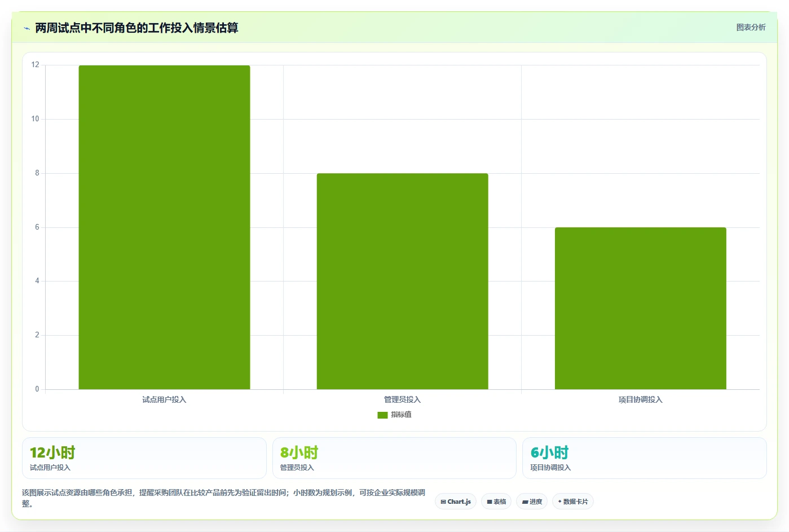Click the 指标值 legend label
This screenshot has height=532, width=789.
pyautogui.click(x=401, y=415)
